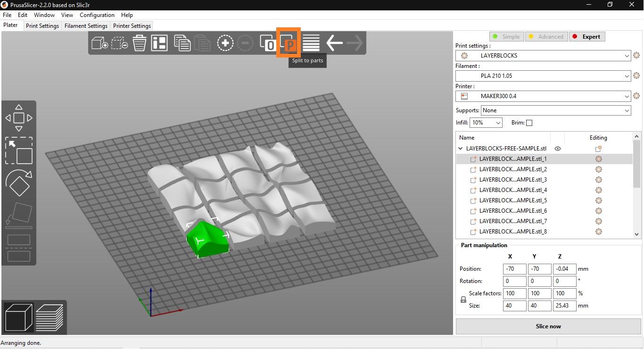This screenshot has height=350, width=644.
Task: Click the Size Z field showing 25.43
Action: (x=565, y=306)
